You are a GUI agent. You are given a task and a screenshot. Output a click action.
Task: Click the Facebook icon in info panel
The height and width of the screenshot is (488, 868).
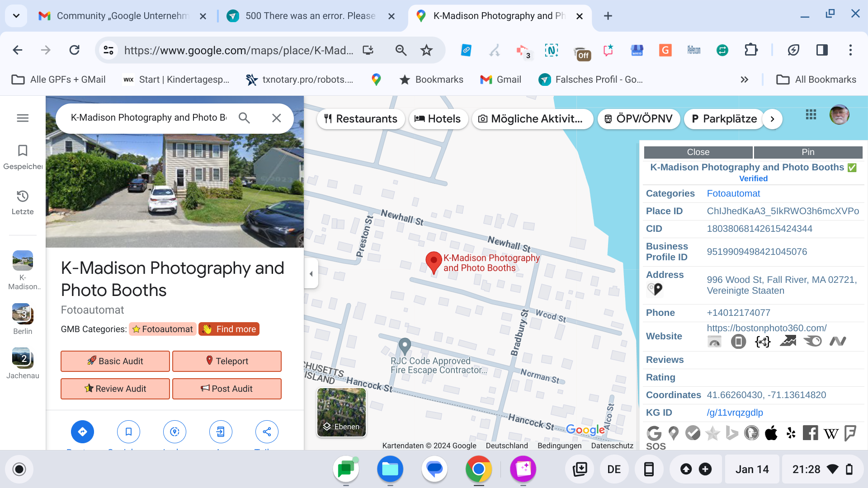coord(810,433)
